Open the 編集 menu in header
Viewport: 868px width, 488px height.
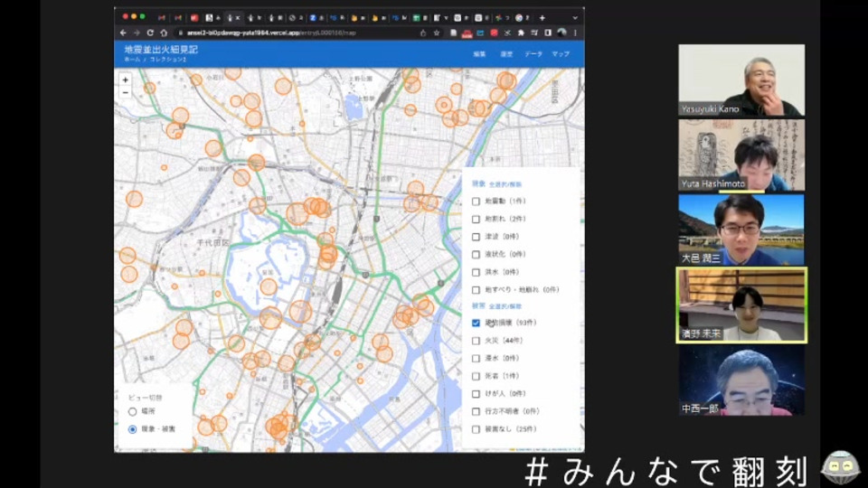(479, 54)
